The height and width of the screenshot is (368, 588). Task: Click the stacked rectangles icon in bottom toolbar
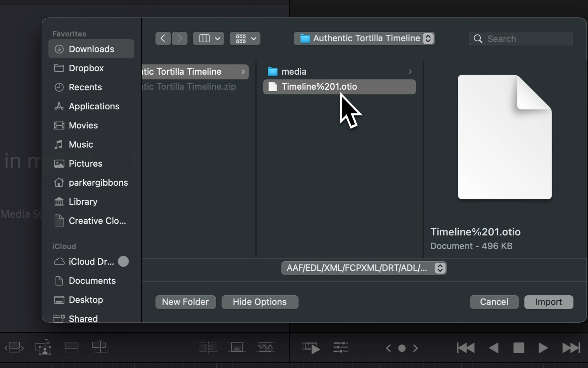tap(72, 348)
